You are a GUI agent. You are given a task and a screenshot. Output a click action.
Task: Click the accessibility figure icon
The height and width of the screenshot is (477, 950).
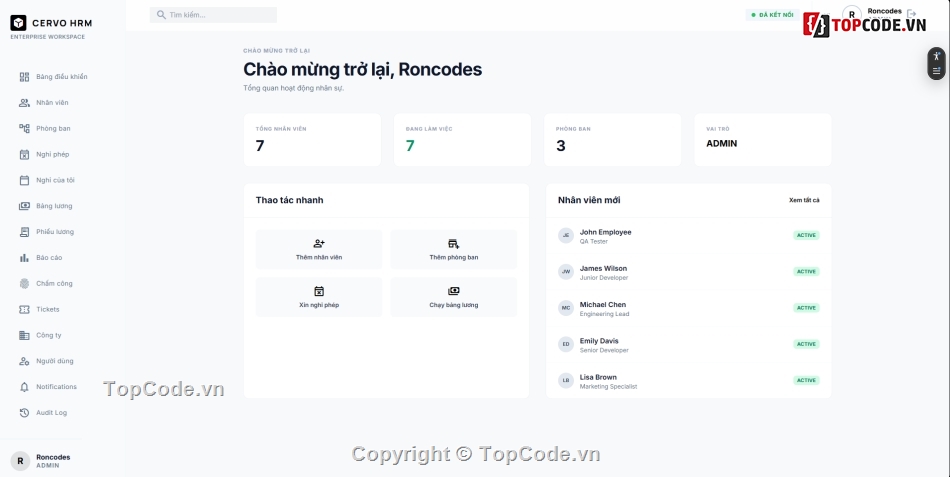[x=937, y=56]
